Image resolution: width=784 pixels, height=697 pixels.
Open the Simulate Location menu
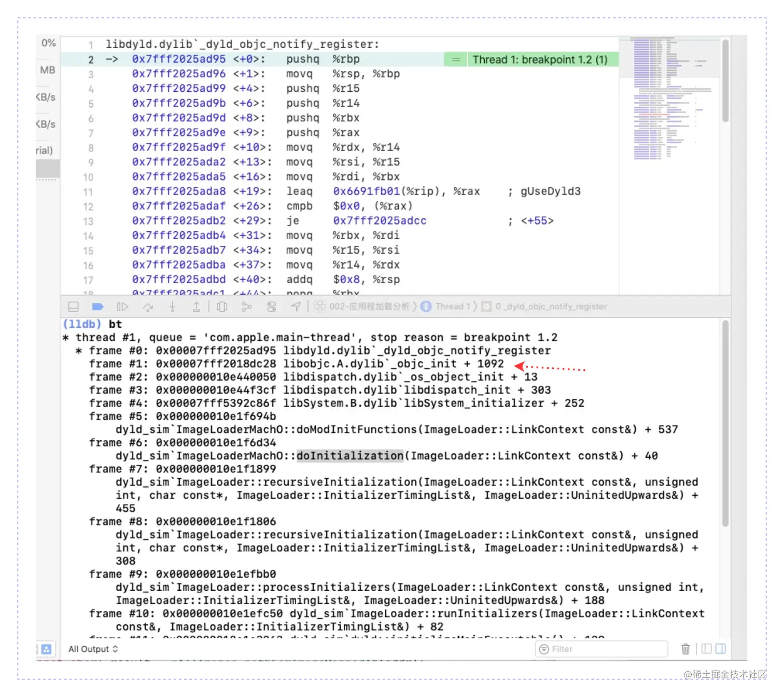(296, 306)
